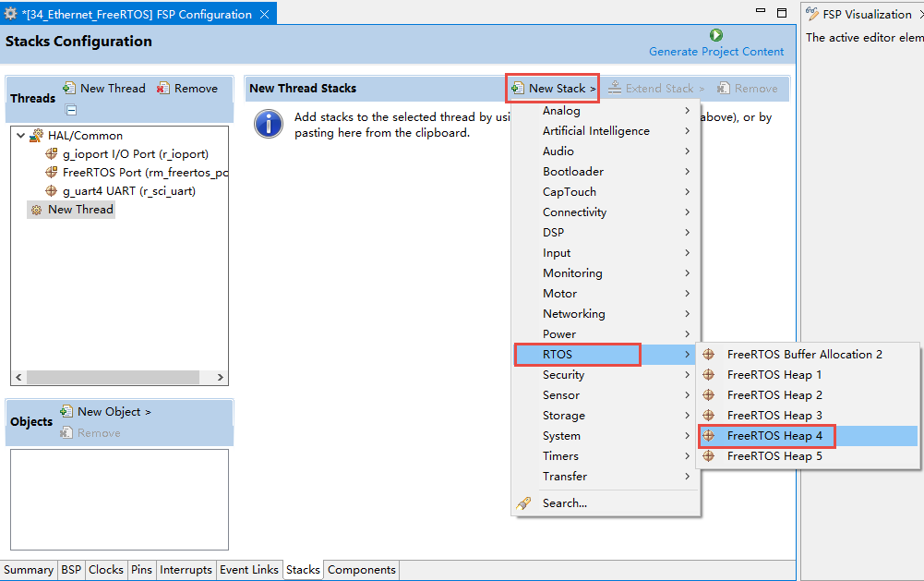The width and height of the screenshot is (924, 581).
Task: Choose Search... in the stack menu
Action: click(x=606, y=503)
